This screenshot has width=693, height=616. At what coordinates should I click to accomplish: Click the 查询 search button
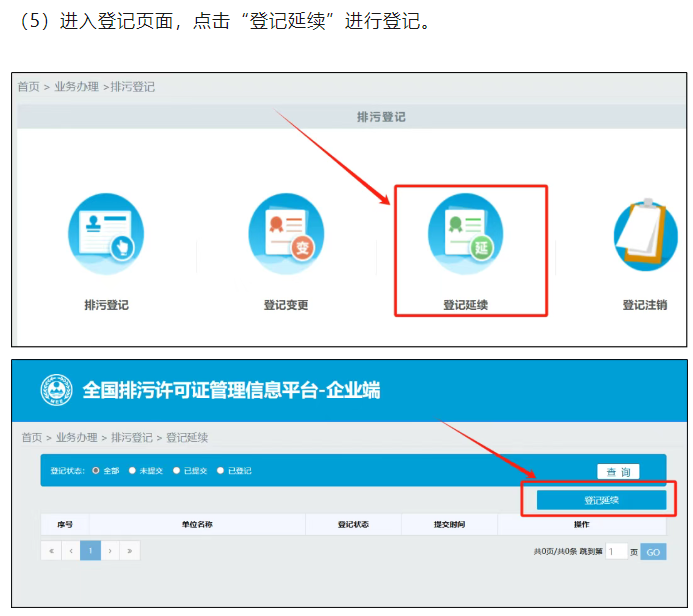tap(618, 471)
